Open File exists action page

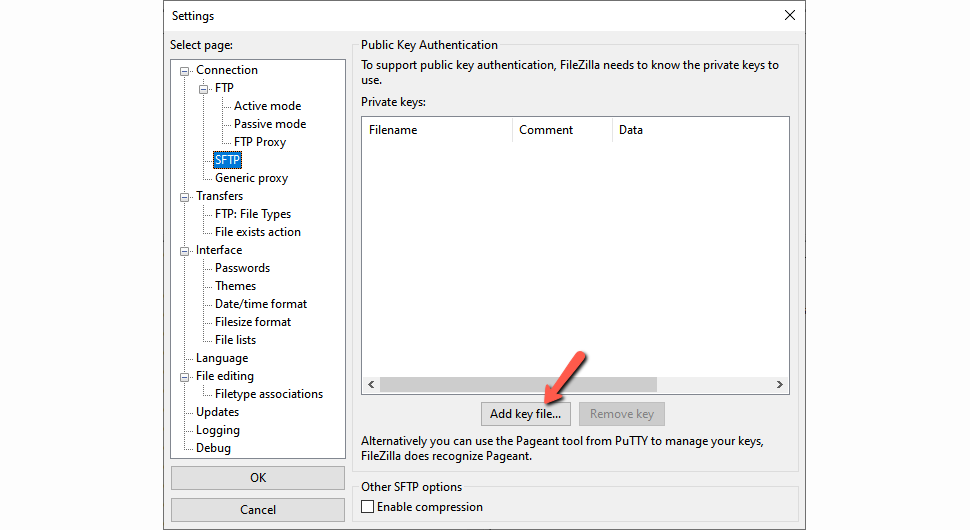point(257,231)
